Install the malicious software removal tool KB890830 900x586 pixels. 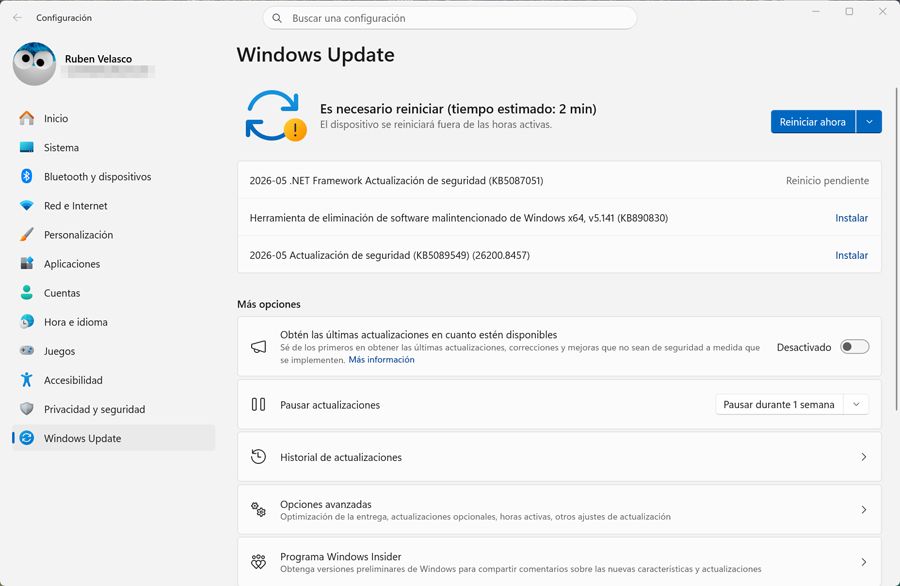click(x=851, y=218)
